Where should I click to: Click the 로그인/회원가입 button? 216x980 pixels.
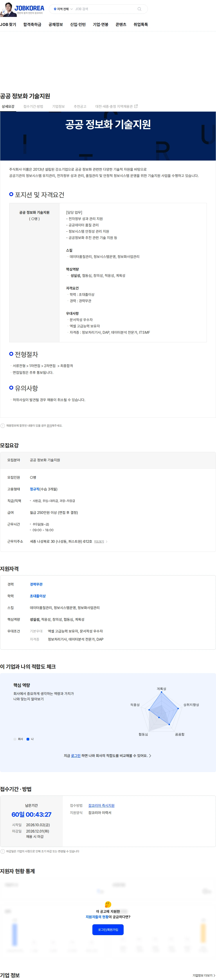[x=108, y=929]
